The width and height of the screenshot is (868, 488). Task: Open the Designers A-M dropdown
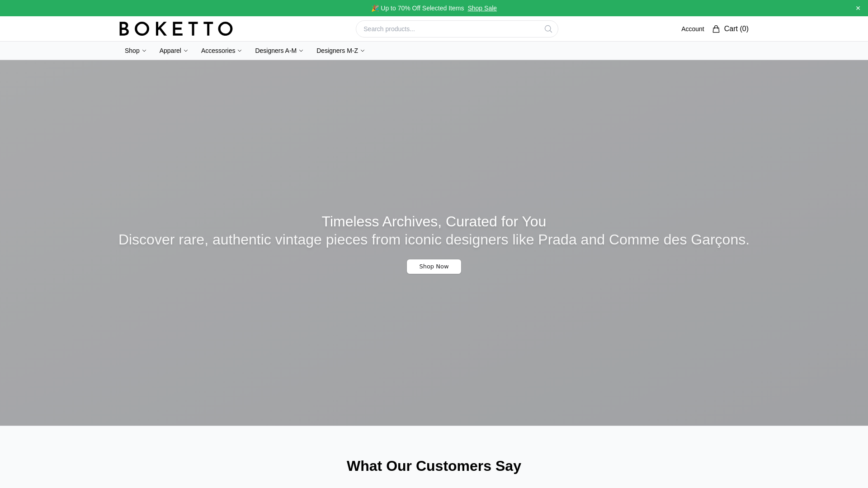click(x=279, y=51)
